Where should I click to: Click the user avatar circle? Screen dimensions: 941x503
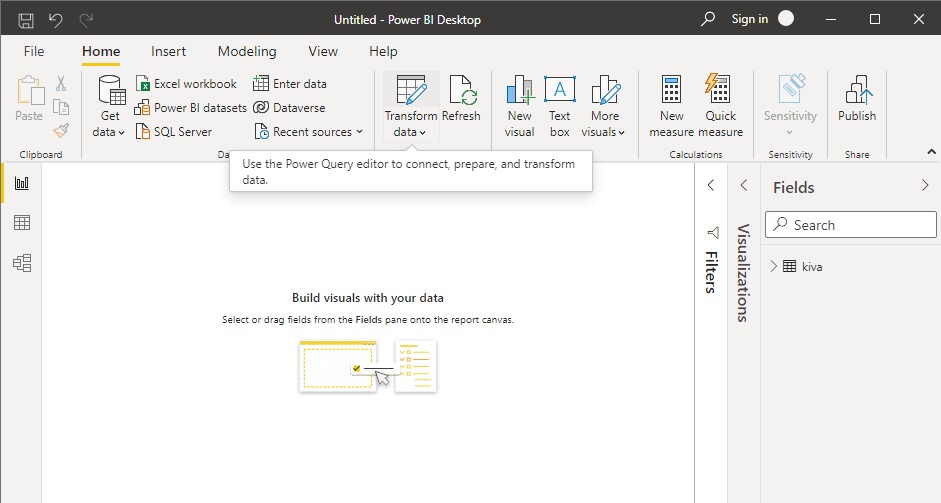pos(786,19)
